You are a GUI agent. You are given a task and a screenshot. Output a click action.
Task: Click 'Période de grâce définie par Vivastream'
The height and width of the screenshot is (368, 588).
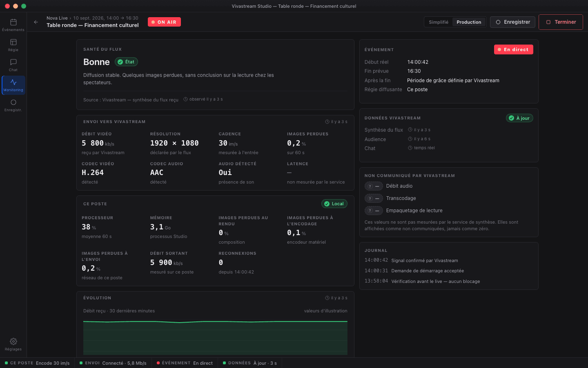point(453,81)
